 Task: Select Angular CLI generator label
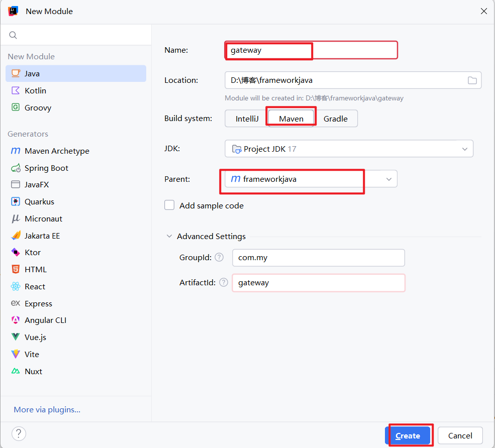click(x=45, y=320)
